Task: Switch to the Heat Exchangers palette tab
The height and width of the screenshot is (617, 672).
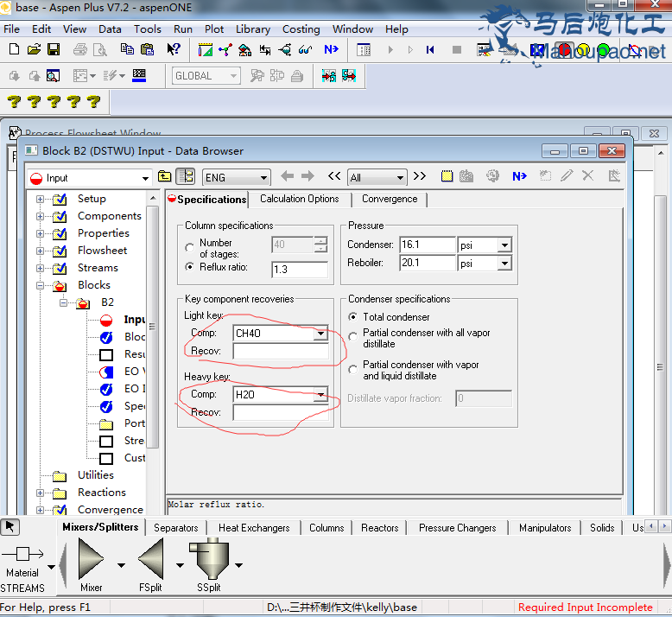Action: point(254,528)
